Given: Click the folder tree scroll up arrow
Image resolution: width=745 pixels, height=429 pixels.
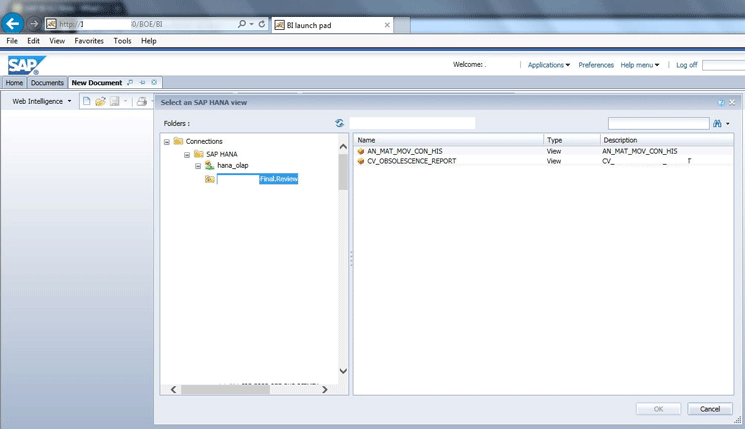Looking at the screenshot, I should click(343, 147).
